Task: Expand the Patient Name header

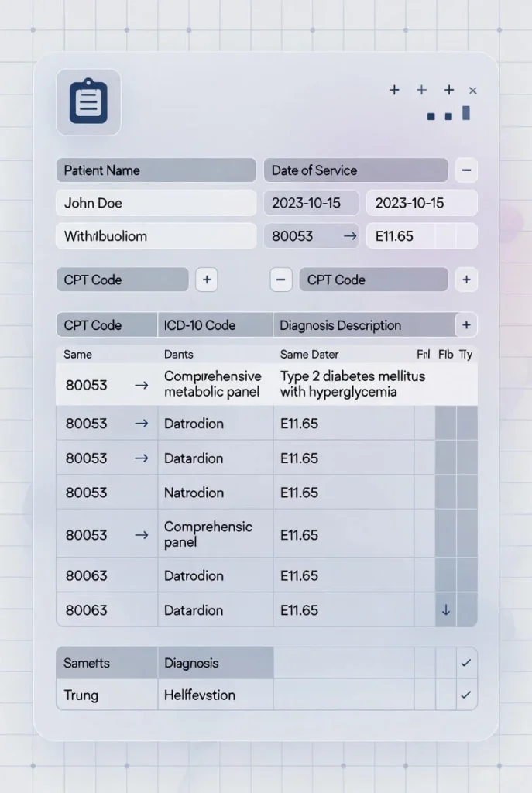Action: [x=156, y=170]
